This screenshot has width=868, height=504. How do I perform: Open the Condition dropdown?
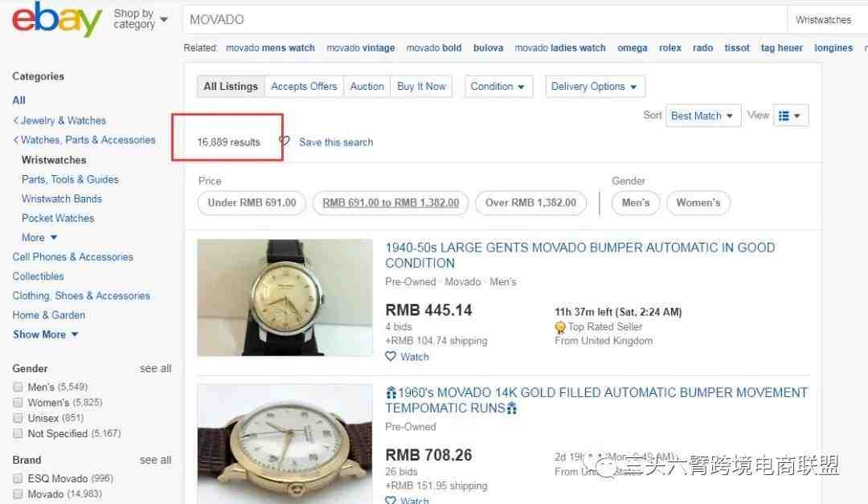click(x=498, y=86)
